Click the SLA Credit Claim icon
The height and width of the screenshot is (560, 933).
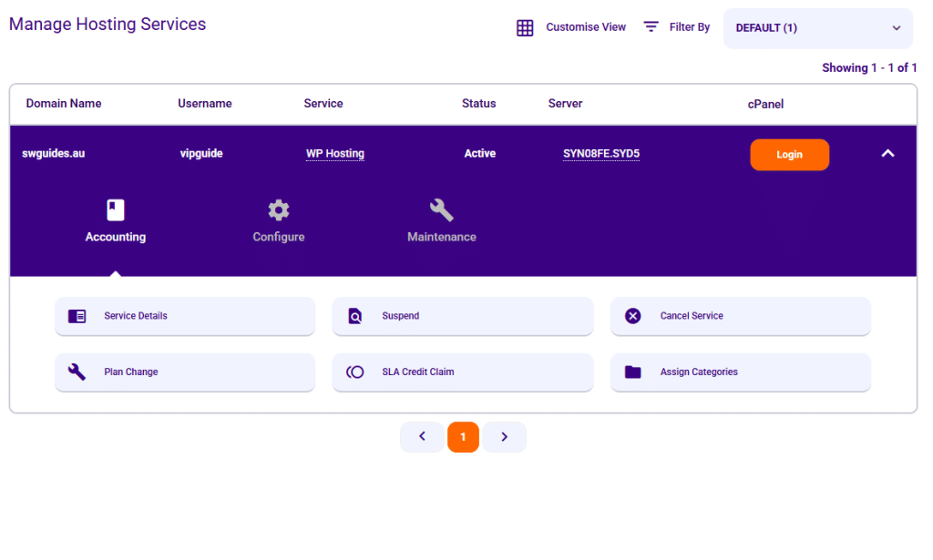[x=354, y=372]
